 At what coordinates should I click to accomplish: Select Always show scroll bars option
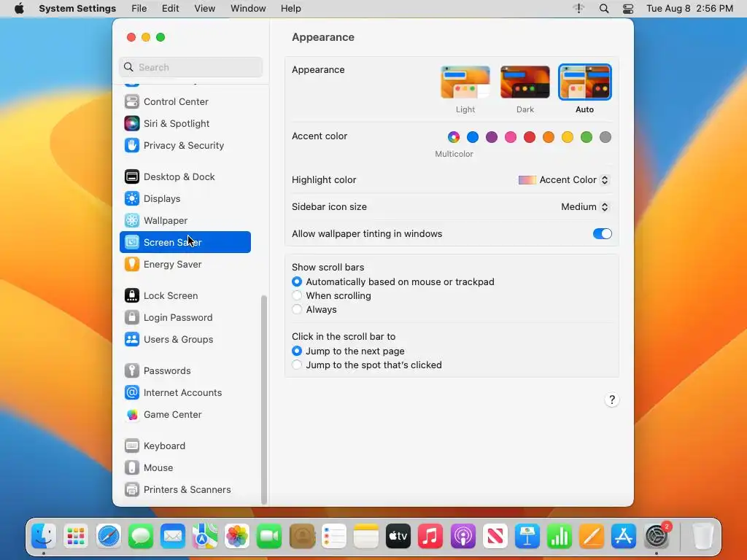(297, 309)
